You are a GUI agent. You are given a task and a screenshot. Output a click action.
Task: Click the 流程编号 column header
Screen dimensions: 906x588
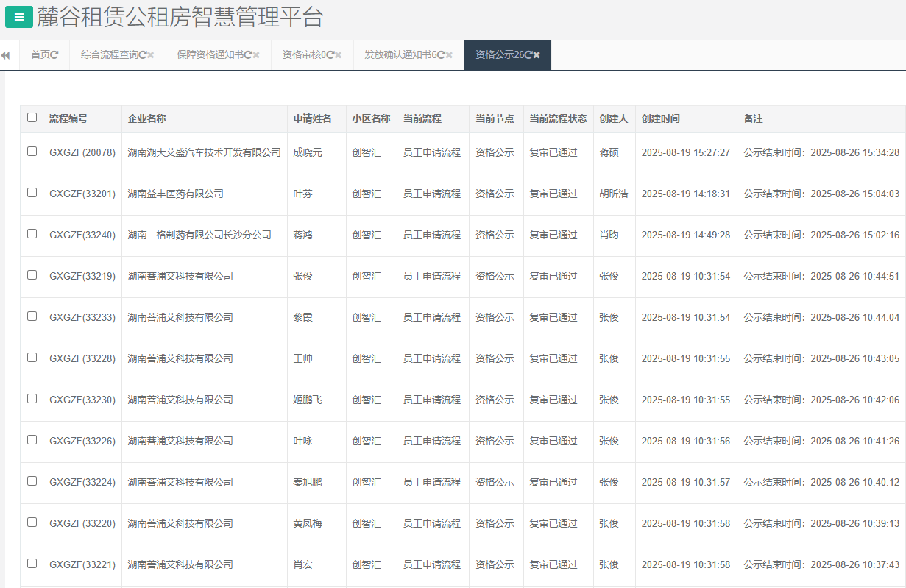(68, 118)
